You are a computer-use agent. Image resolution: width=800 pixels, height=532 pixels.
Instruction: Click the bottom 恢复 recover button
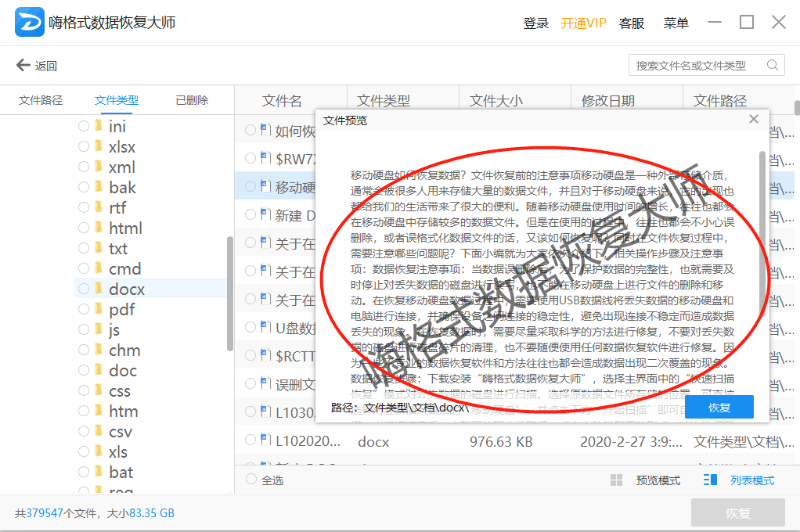(737, 512)
